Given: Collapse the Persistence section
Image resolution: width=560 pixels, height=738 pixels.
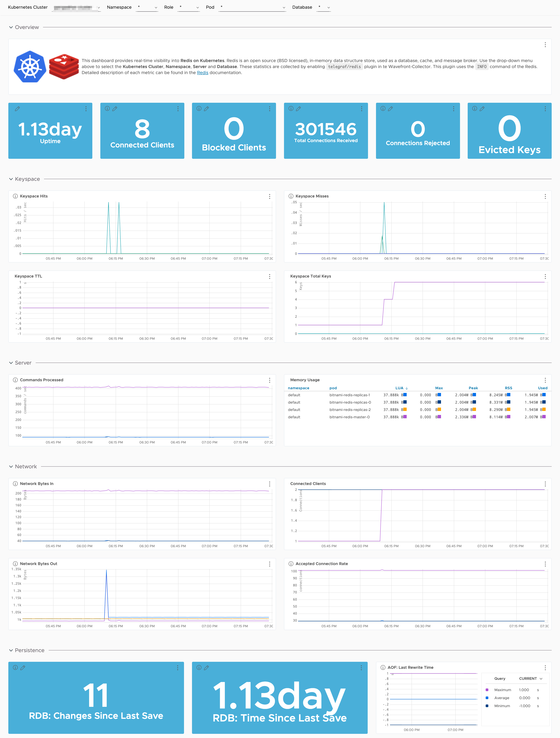Looking at the screenshot, I should pyautogui.click(x=11, y=651).
